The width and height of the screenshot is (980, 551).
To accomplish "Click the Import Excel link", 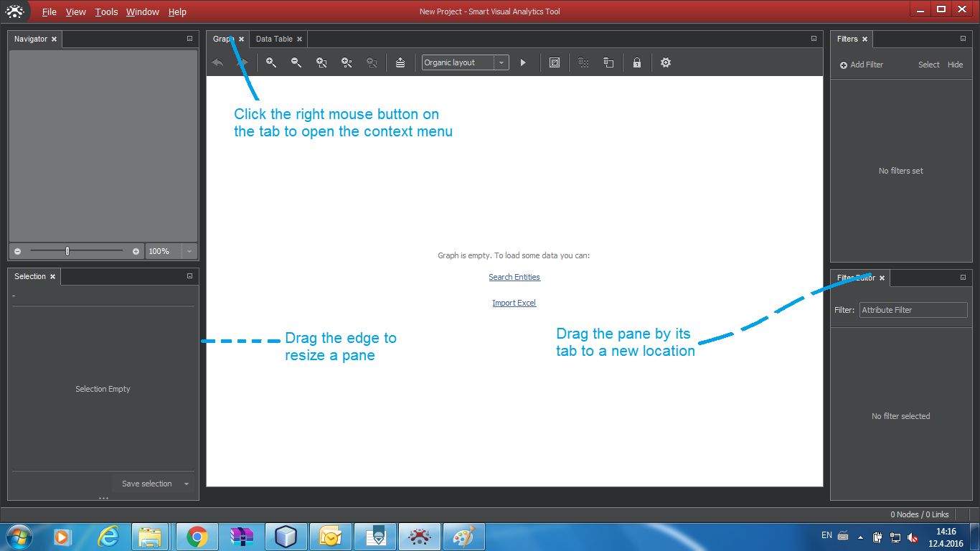I will pyautogui.click(x=514, y=303).
